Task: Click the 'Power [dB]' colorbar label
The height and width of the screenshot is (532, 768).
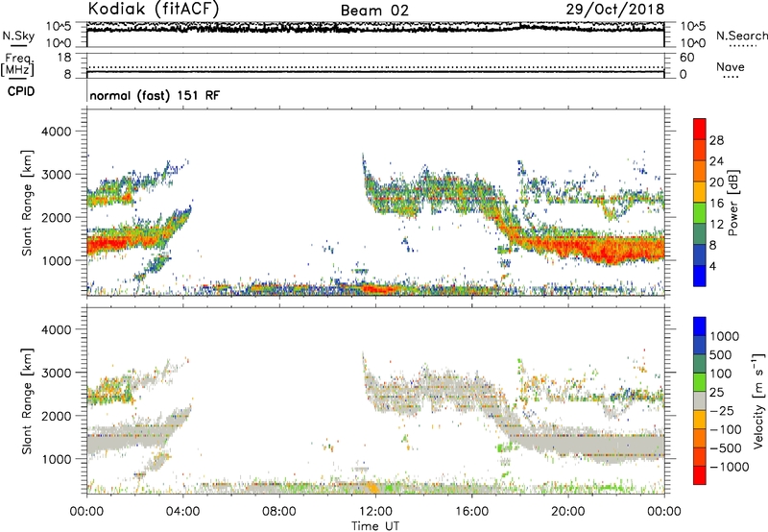Action: tap(733, 203)
